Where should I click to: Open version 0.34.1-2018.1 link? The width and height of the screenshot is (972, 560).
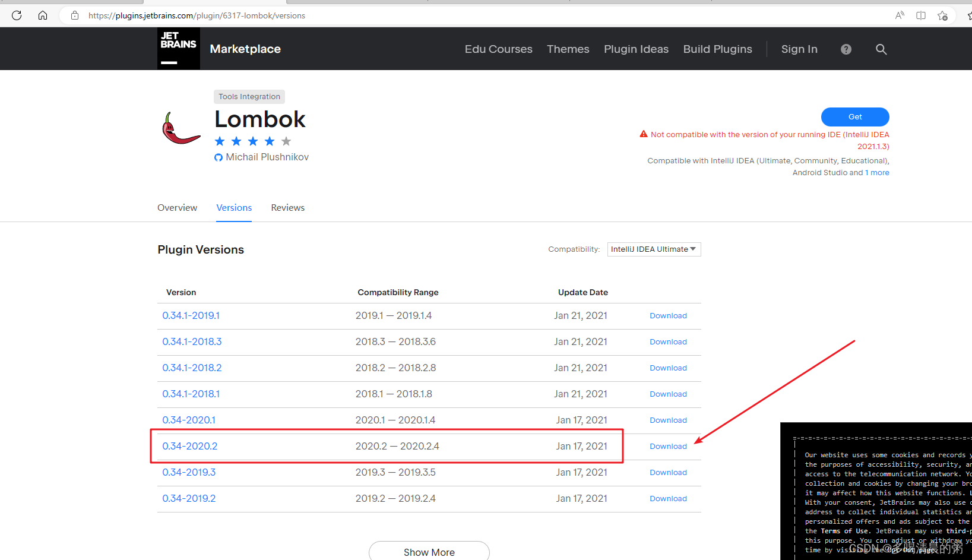(191, 394)
